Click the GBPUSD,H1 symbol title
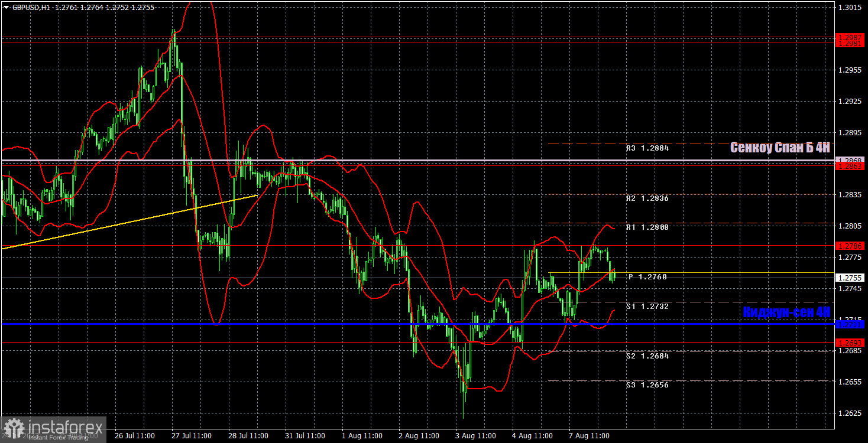868x443 pixels. coord(33,6)
